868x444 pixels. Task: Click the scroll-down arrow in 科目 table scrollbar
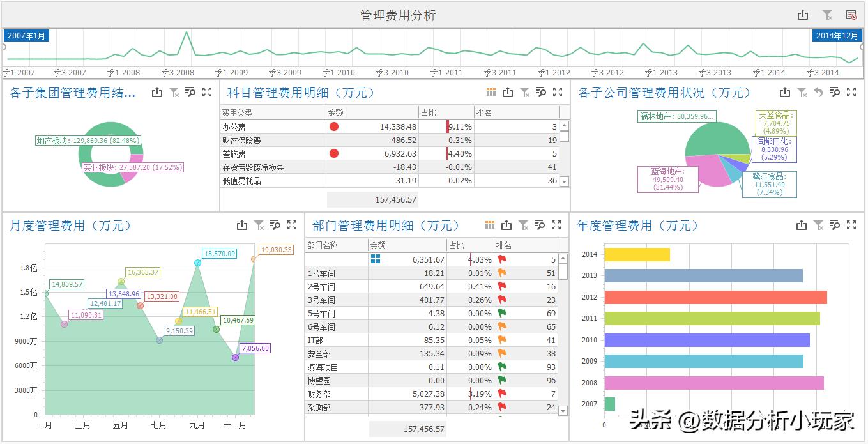point(563,181)
